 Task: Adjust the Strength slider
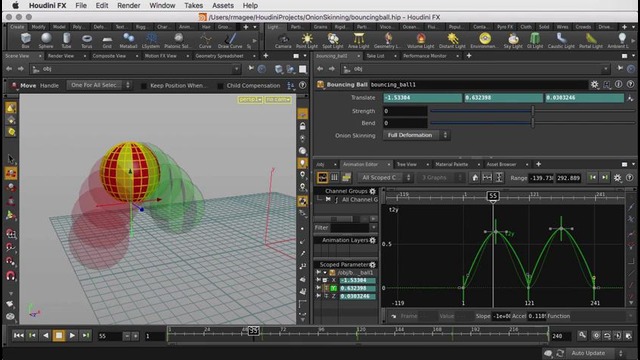coord(532,111)
